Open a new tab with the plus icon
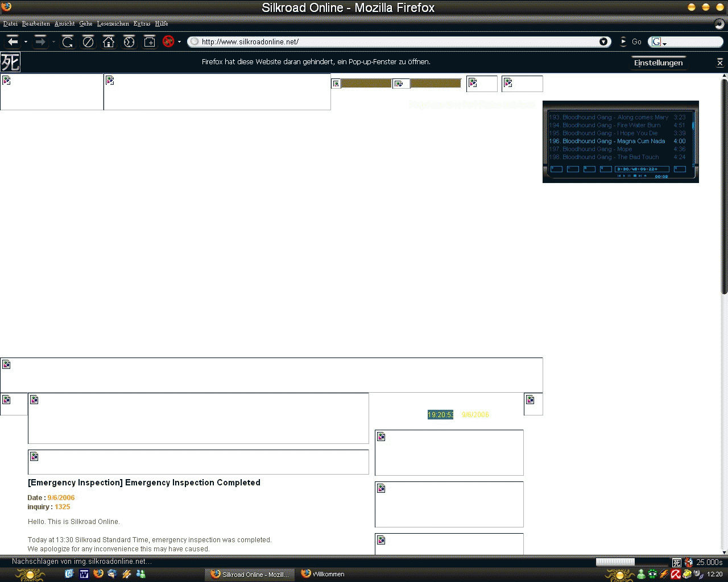Screen dimensions: 728x582 (150, 41)
